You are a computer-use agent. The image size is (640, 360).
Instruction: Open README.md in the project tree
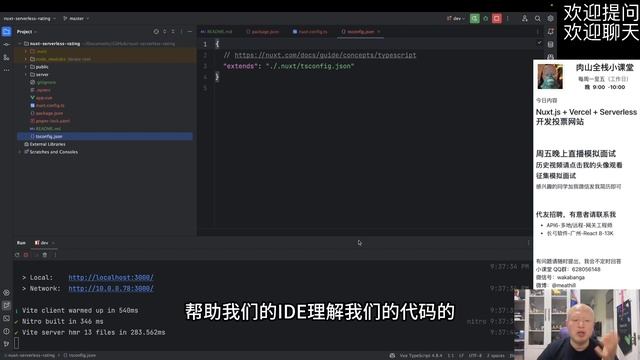click(x=48, y=129)
